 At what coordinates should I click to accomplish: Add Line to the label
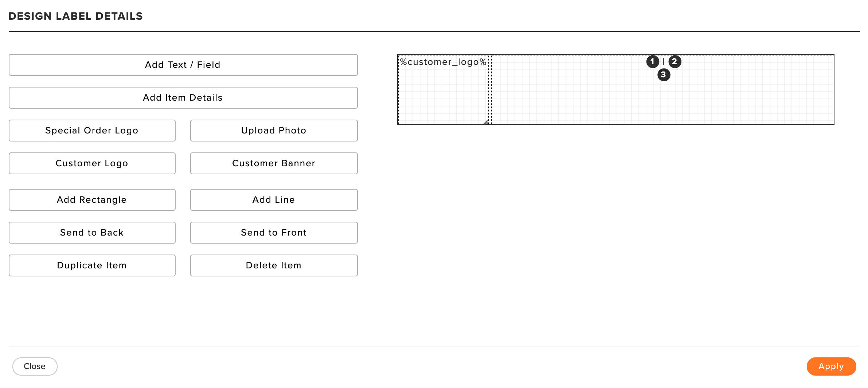(x=274, y=200)
